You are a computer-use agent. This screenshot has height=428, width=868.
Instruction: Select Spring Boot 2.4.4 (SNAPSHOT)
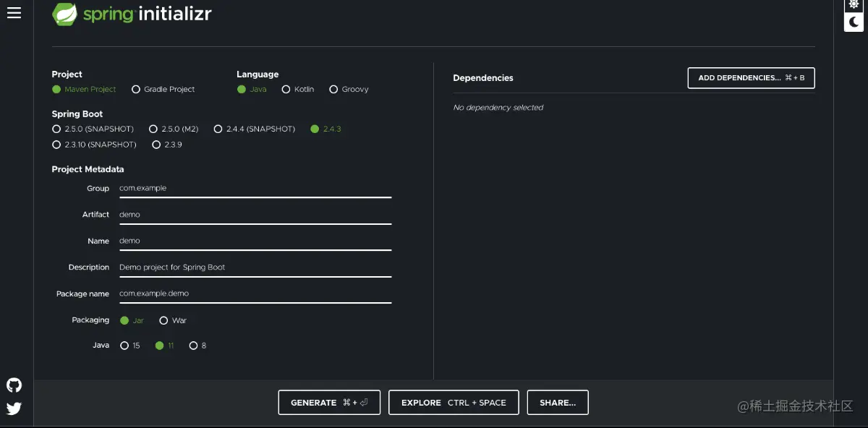[255, 129]
